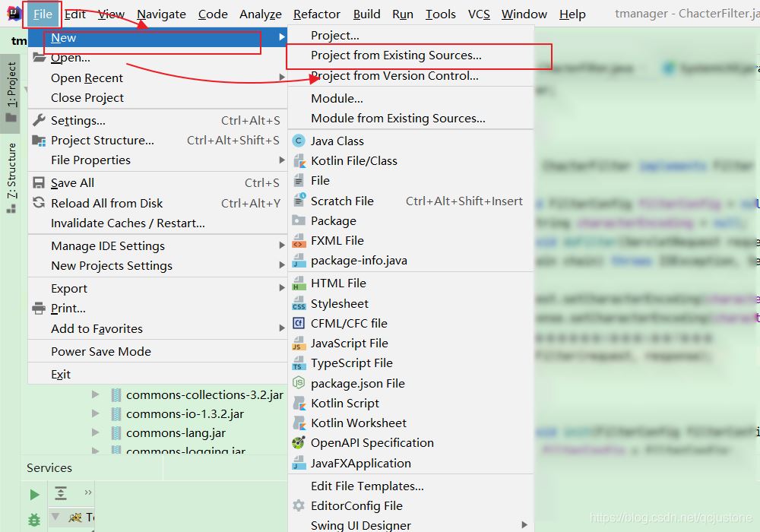The height and width of the screenshot is (532, 760).
Task: Click the TypeScript File icon
Action: click(299, 363)
